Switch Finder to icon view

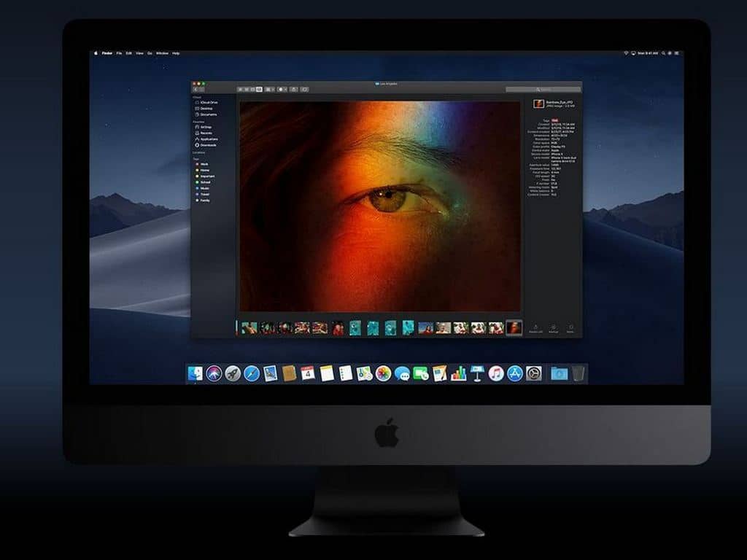pos(240,89)
